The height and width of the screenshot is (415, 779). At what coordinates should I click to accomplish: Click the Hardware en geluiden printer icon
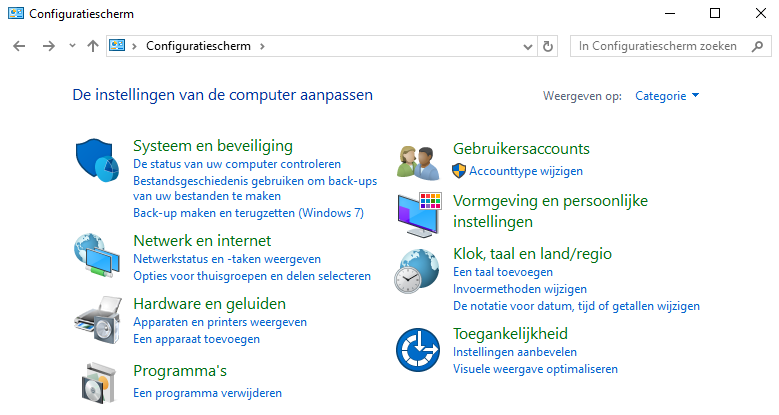coord(98,318)
